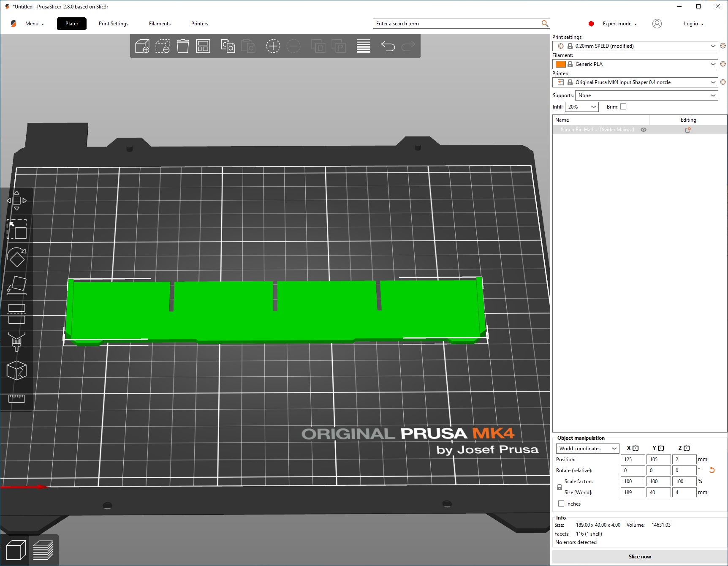Open the Infill percentage dropdown
Image resolution: width=728 pixels, height=566 pixels.
click(581, 107)
